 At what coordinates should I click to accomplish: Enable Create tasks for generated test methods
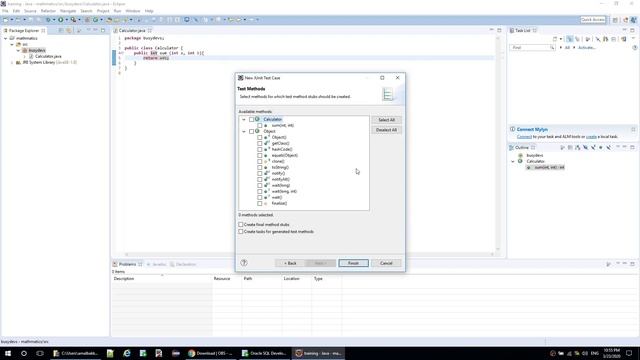click(241, 231)
